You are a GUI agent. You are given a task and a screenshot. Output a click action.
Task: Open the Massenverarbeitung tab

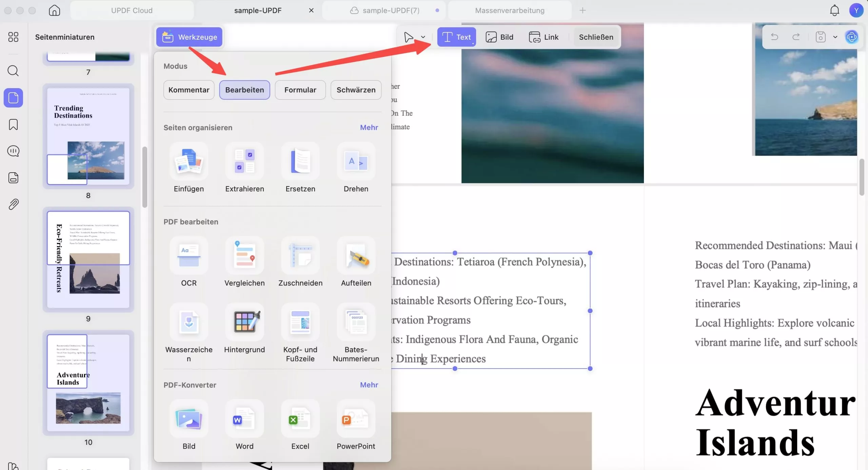510,11
